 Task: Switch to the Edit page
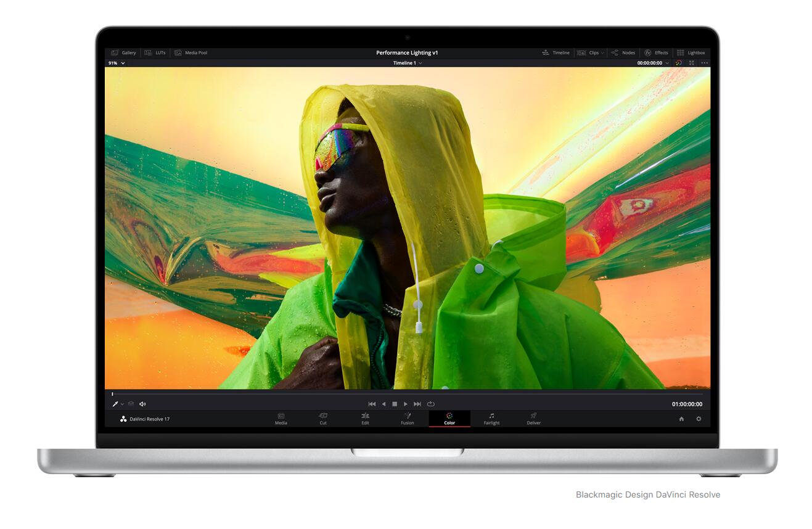[x=365, y=419]
